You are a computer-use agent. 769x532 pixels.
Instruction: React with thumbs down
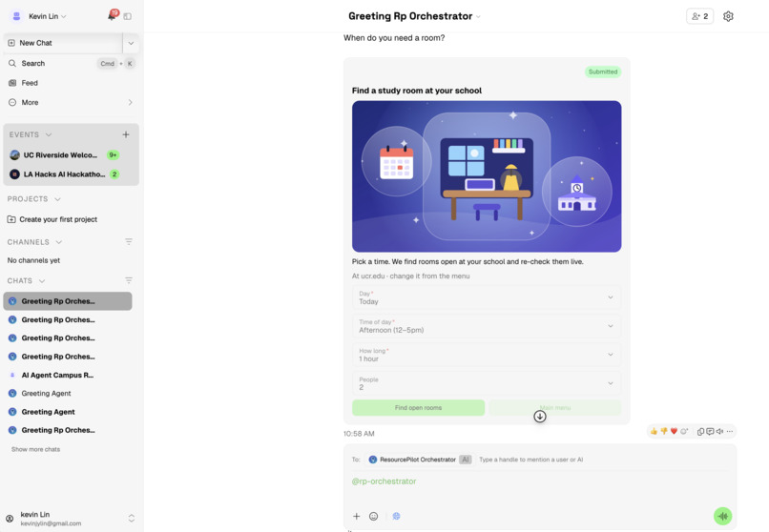tap(664, 431)
